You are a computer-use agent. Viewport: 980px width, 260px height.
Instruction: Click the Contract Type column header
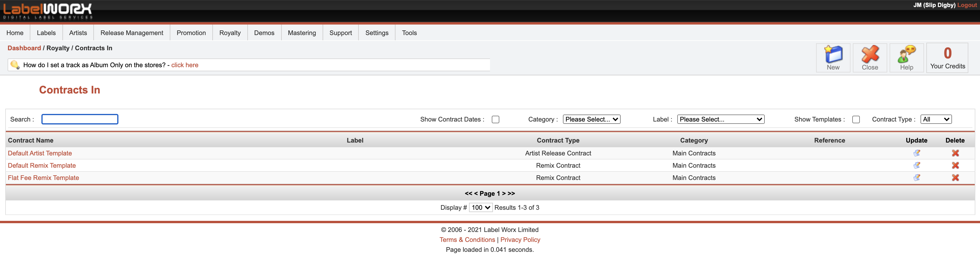pyautogui.click(x=558, y=140)
